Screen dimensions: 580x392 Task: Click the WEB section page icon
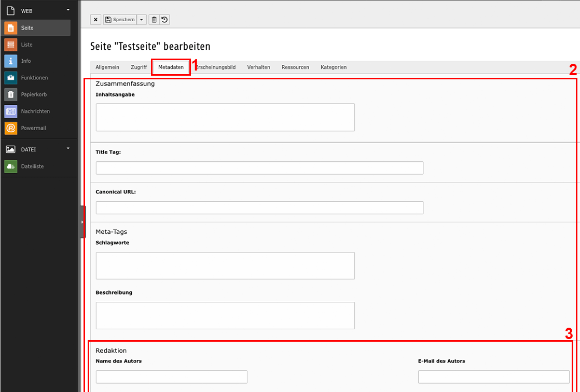tap(11, 11)
